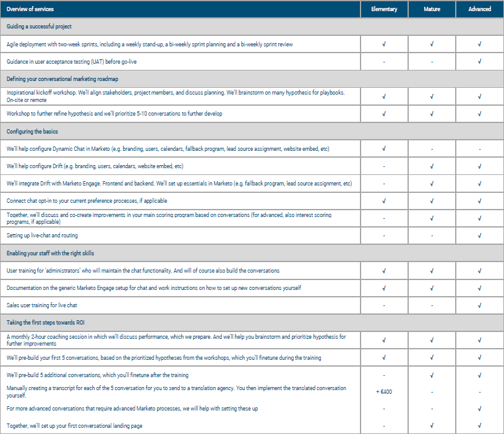Click Advanced checkmark for UAT guidance row

tap(479, 62)
